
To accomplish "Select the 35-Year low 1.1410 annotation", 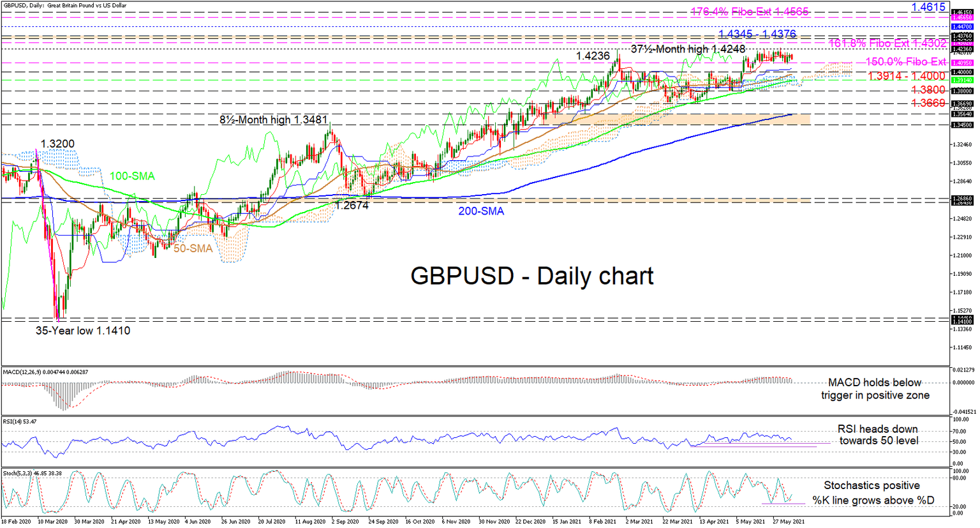I will 82,331.
